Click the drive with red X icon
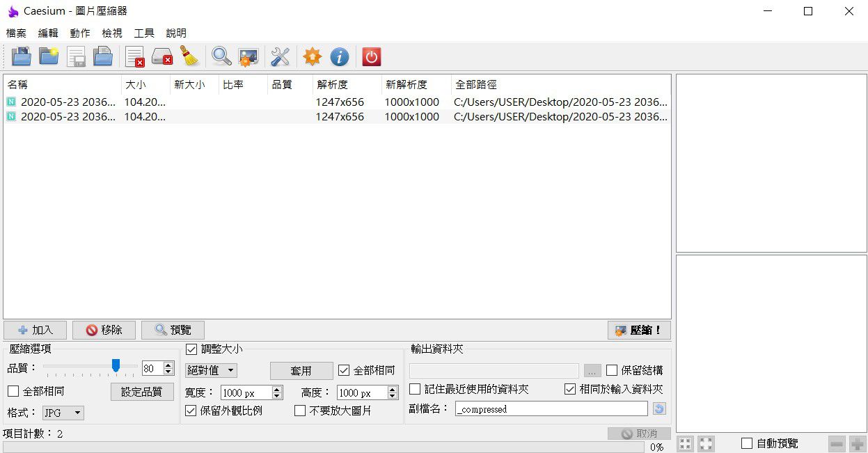868x453 pixels. click(x=162, y=56)
